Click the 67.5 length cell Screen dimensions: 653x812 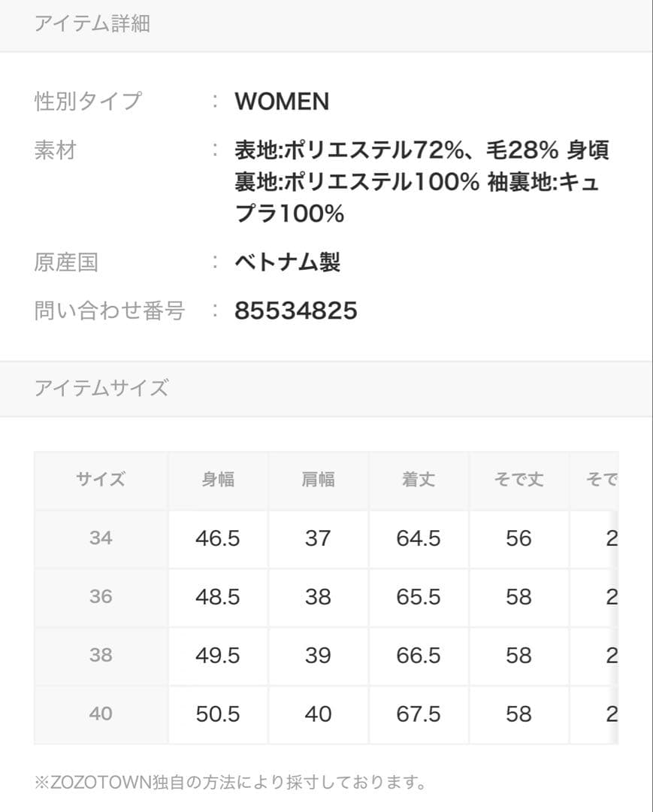point(419,714)
